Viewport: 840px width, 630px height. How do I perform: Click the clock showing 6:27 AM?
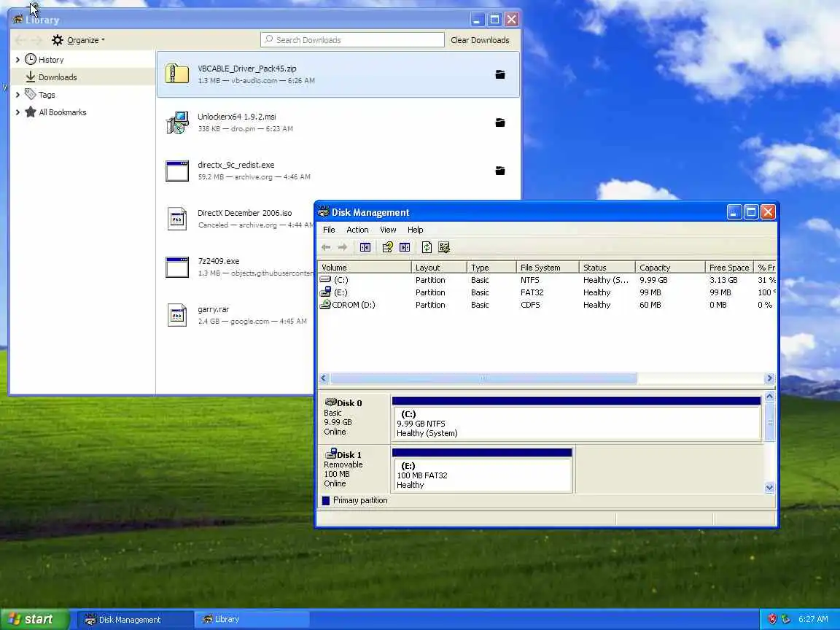[x=813, y=619]
